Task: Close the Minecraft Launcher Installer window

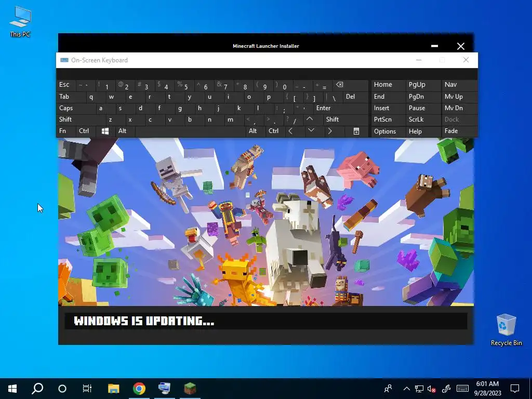Action: [x=460, y=46]
